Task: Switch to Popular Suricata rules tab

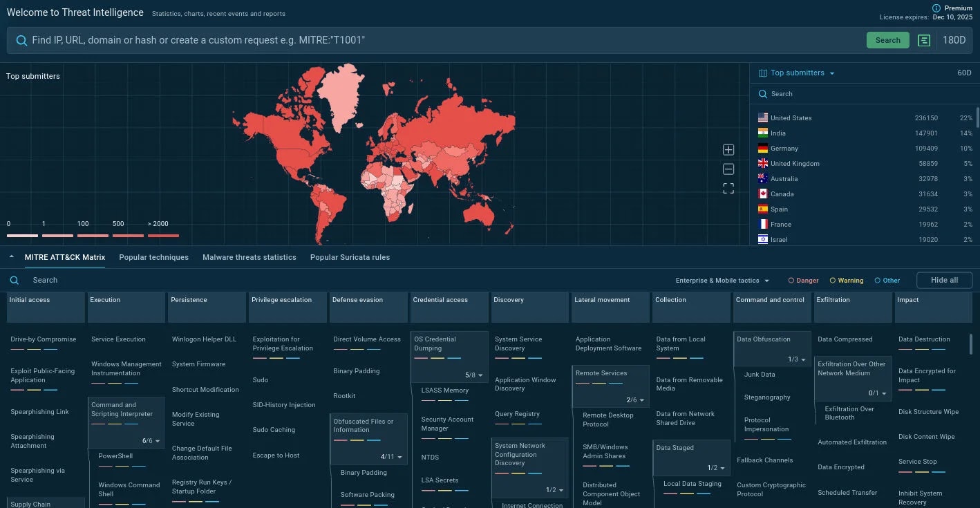Action: click(350, 257)
